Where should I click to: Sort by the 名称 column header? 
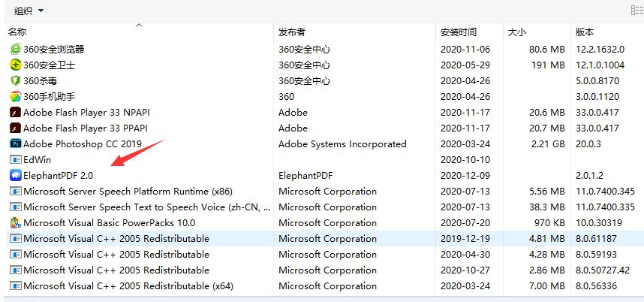[17, 32]
